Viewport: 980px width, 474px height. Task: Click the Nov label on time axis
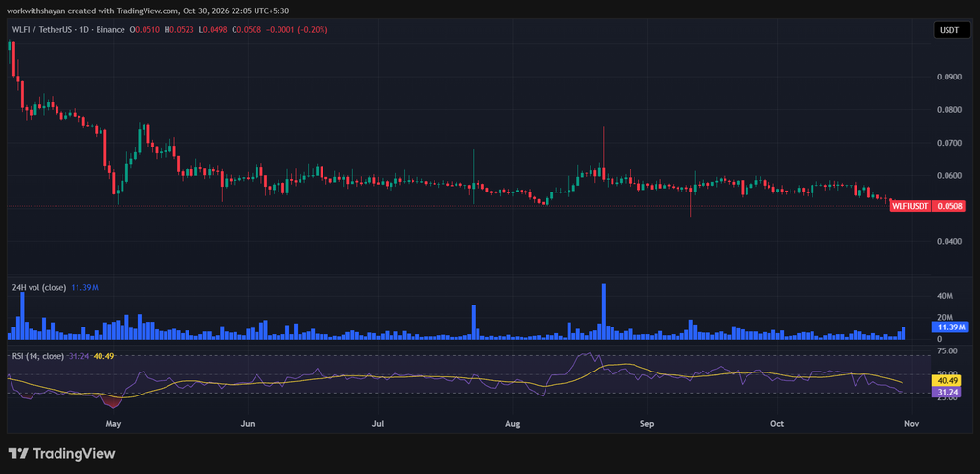[x=911, y=424]
